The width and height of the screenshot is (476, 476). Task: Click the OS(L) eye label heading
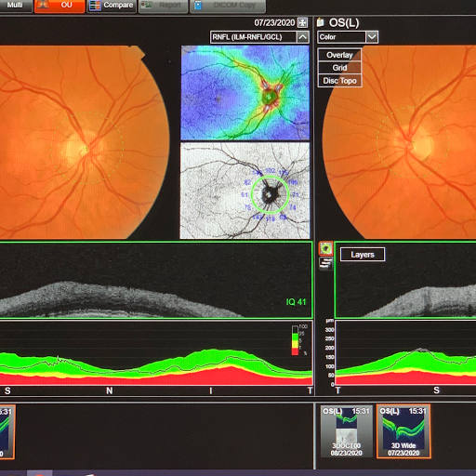click(344, 22)
